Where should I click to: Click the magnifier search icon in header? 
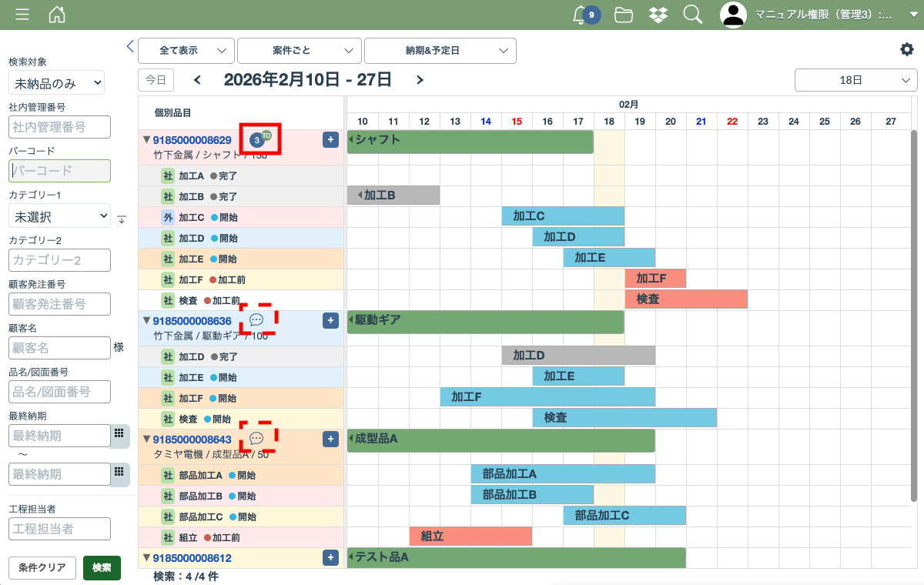[692, 15]
